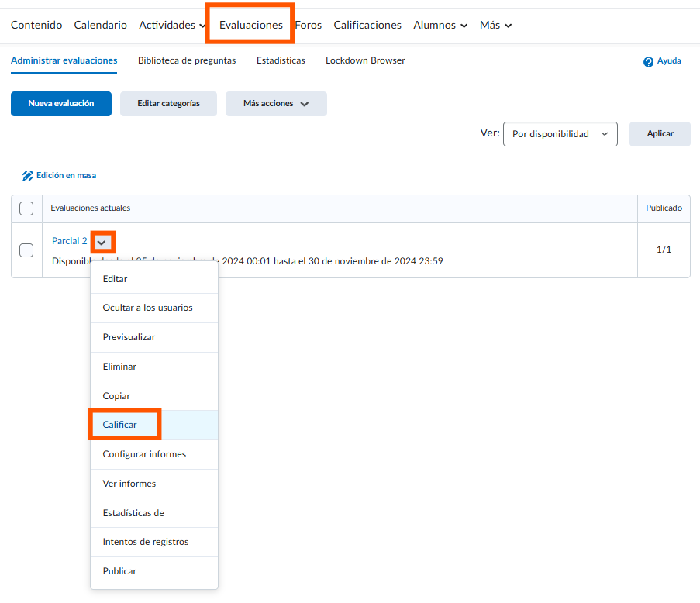Viewport: 700px width, 603px height.
Task: Open the Ver availability dropdown
Action: (x=560, y=134)
